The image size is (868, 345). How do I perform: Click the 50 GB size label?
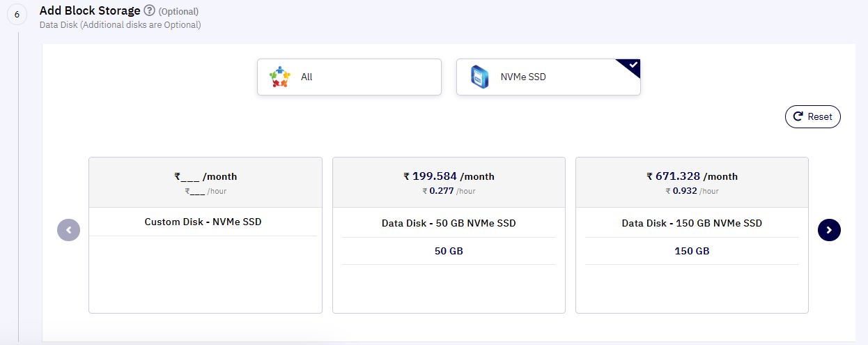tap(449, 251)
